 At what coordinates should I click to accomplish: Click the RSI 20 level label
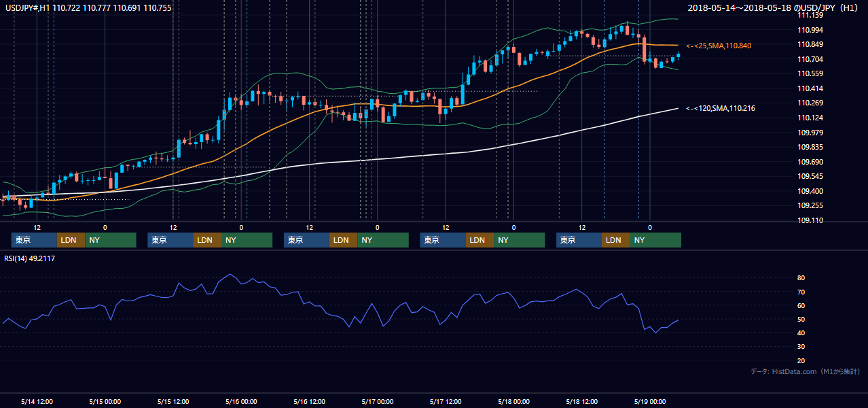[801, 360]
